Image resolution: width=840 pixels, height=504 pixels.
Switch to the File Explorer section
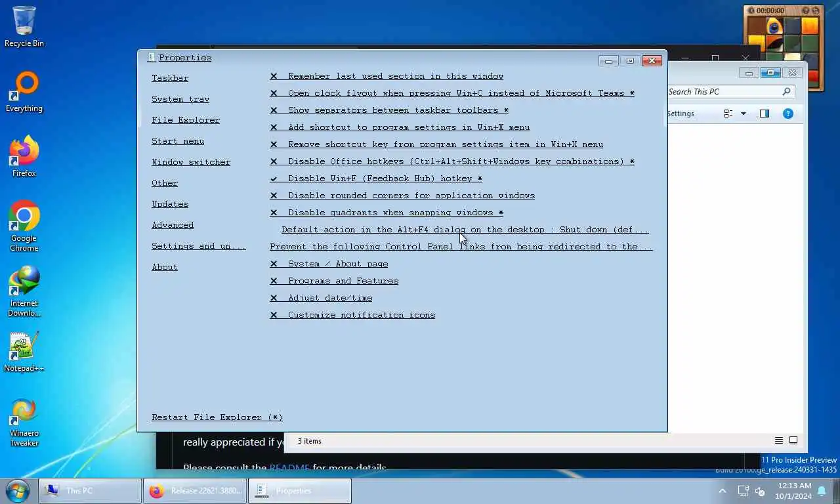186,120
